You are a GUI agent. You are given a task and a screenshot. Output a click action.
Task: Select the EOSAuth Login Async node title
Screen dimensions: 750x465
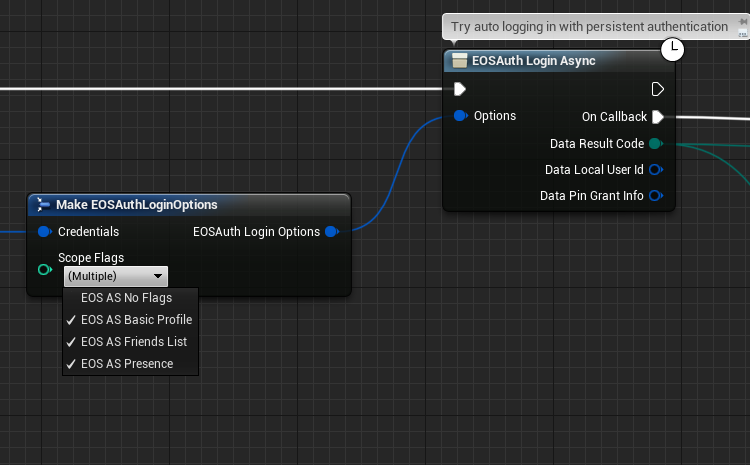pyautogui.click(x=535, y=61)
